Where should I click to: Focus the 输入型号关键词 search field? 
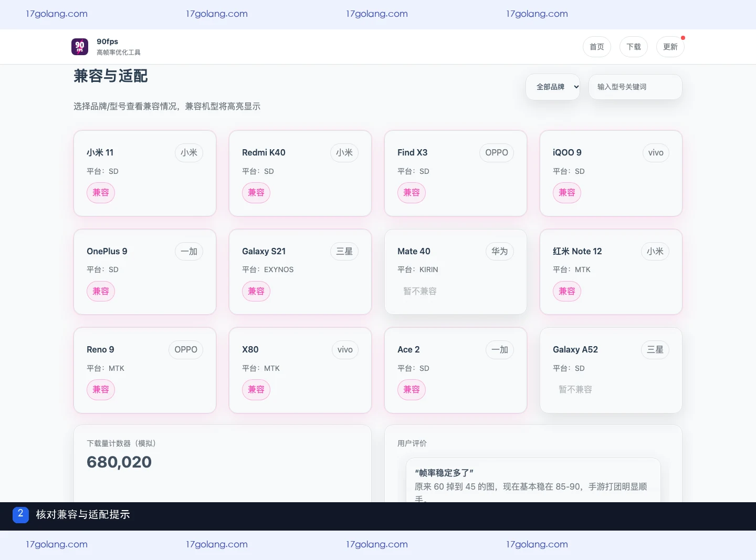click(x=635, y=87)
